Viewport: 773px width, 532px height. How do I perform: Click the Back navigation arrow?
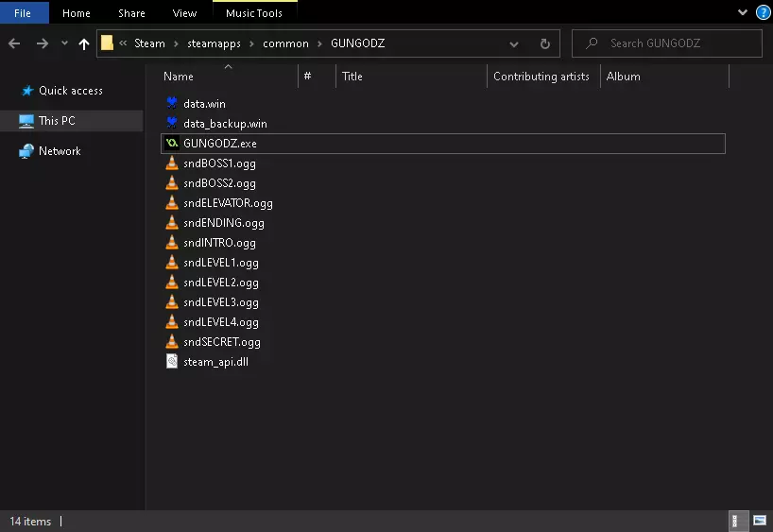point(14,43)
